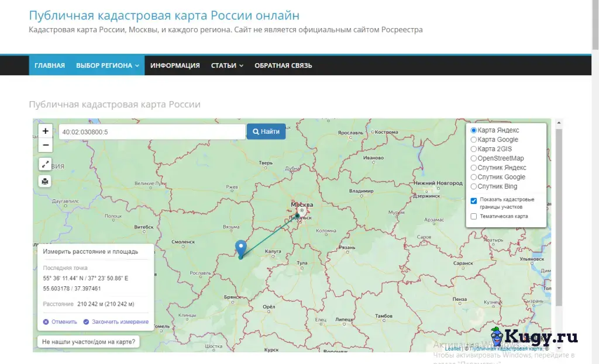Click the Нижний Новгород label on map

tap(438, 183)
